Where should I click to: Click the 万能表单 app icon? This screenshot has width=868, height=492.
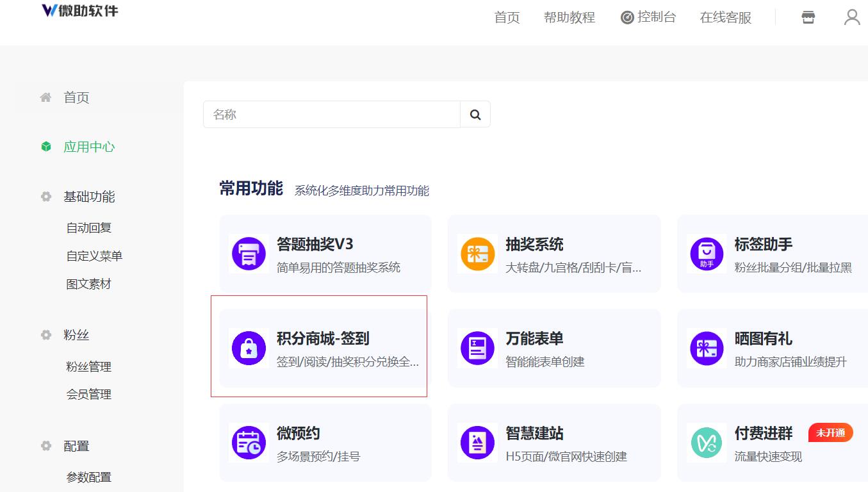click(x=478, y=348)
